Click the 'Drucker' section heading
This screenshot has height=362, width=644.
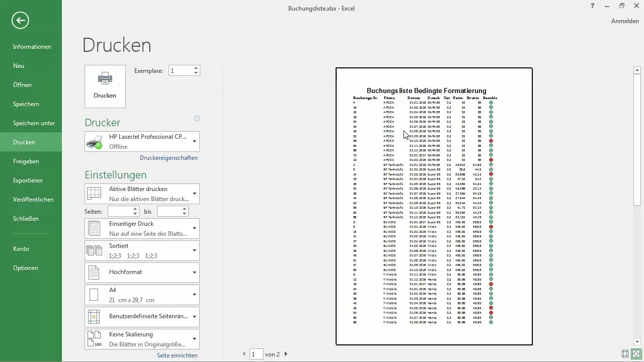[103, 123]
